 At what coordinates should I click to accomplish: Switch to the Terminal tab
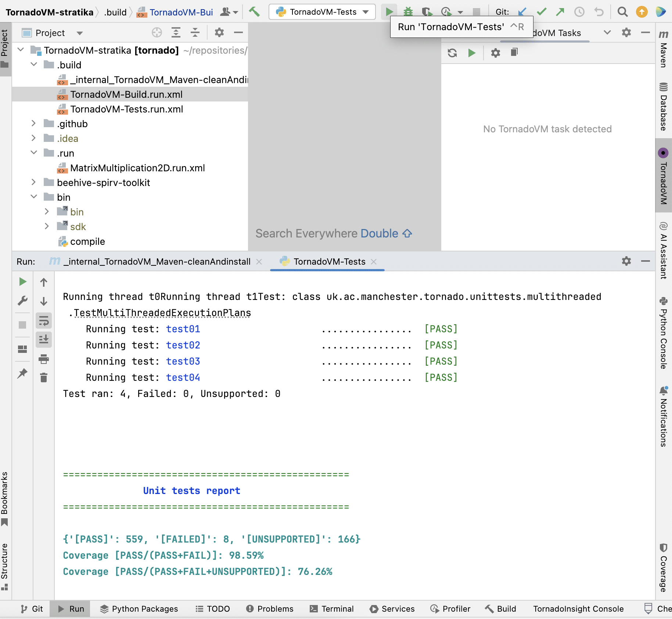pyautogui.click(x=332, y=609)
